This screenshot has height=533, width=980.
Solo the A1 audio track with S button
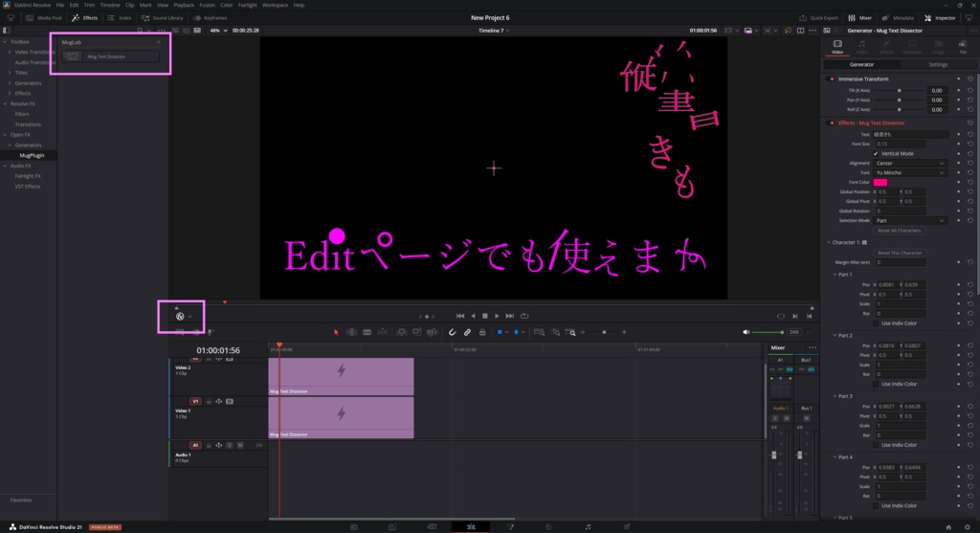coord(230,446)
